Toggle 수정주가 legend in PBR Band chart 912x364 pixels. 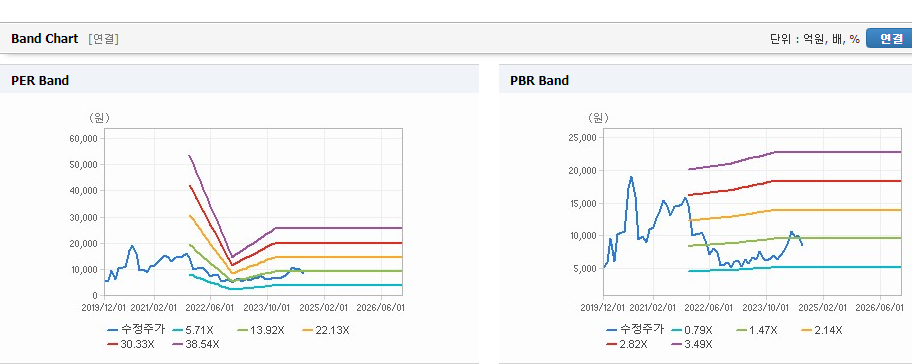(x=635, y=330)
